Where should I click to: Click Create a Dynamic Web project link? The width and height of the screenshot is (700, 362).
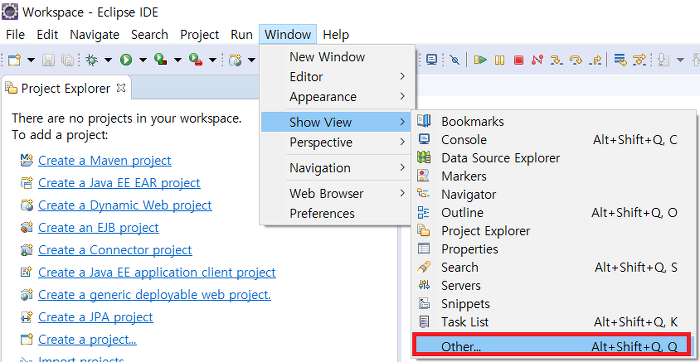coord(125,205)
